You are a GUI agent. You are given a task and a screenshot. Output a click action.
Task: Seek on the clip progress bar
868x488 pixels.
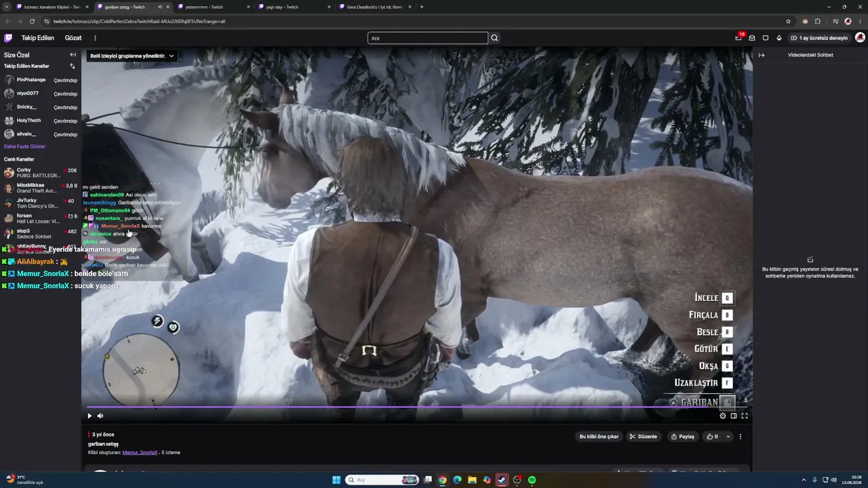(x=417, y=407)
